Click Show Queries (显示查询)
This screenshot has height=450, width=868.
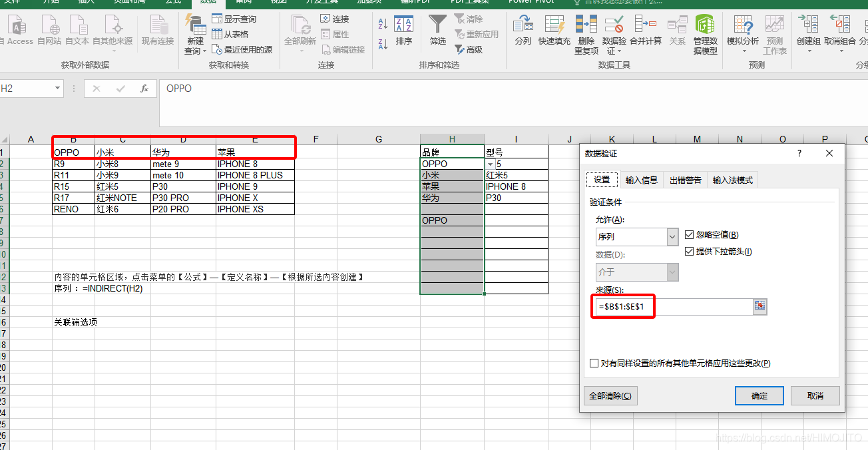(x=234, y=19)
